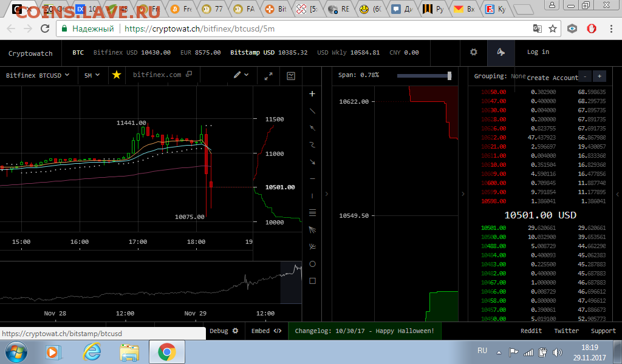The image size is (622, 364).
Task: Select the freehand curve drawing tool
Action: 312,145
